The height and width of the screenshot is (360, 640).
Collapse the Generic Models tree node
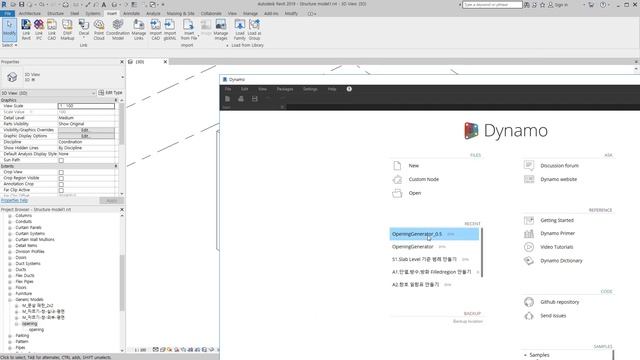click(10, 300)
